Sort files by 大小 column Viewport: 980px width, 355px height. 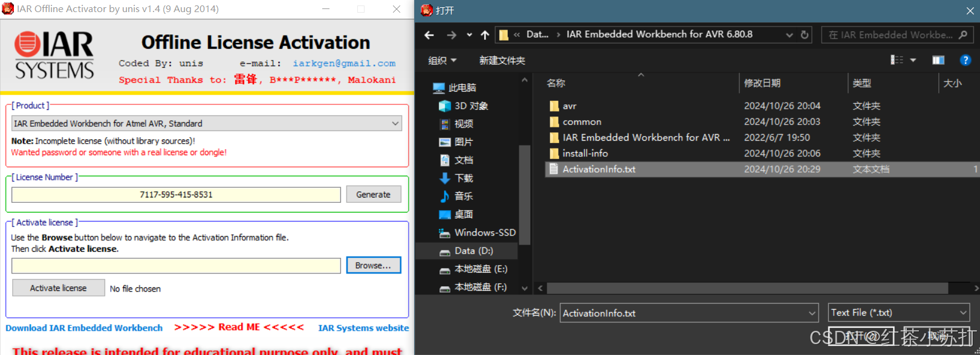953,83
